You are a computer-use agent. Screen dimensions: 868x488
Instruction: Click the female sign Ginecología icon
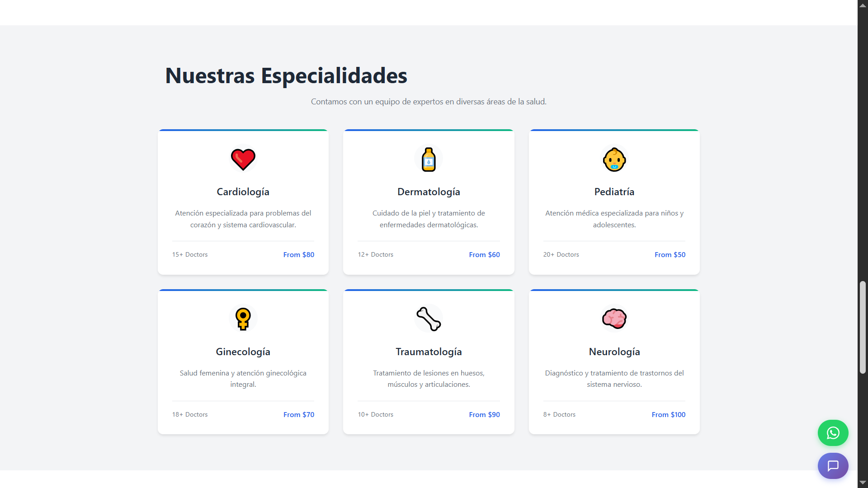243,319
